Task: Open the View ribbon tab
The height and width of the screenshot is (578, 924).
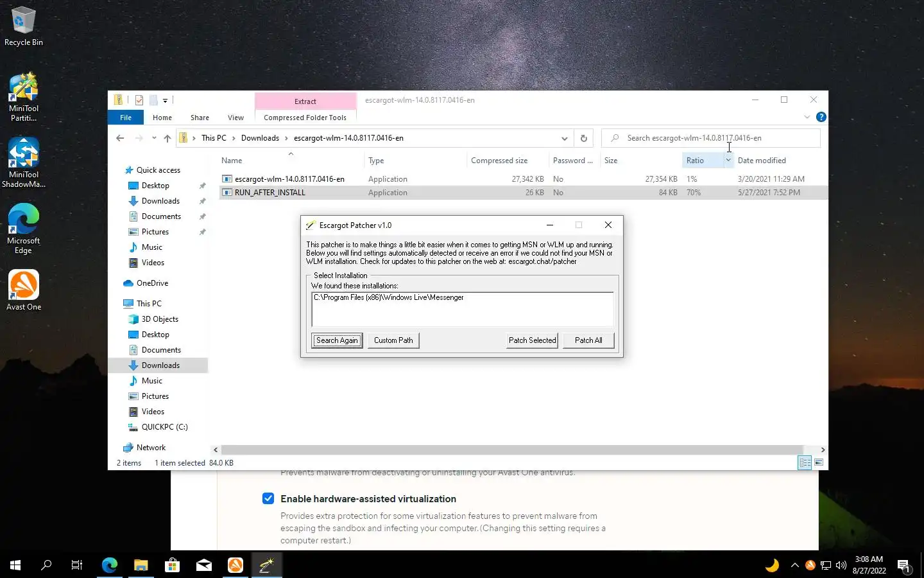Action: pos(235,118)
